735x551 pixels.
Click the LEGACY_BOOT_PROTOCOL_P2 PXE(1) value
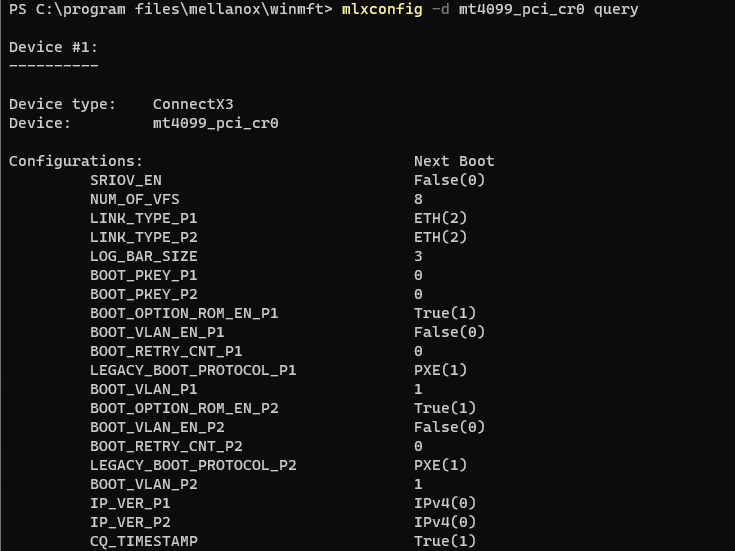pyautogui.click(x=440, y=465)
